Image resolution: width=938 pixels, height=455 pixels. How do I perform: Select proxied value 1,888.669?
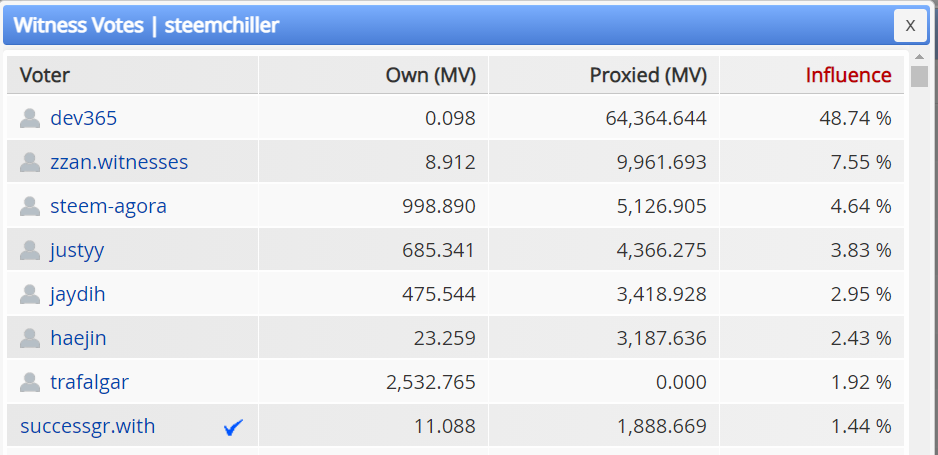662,426
